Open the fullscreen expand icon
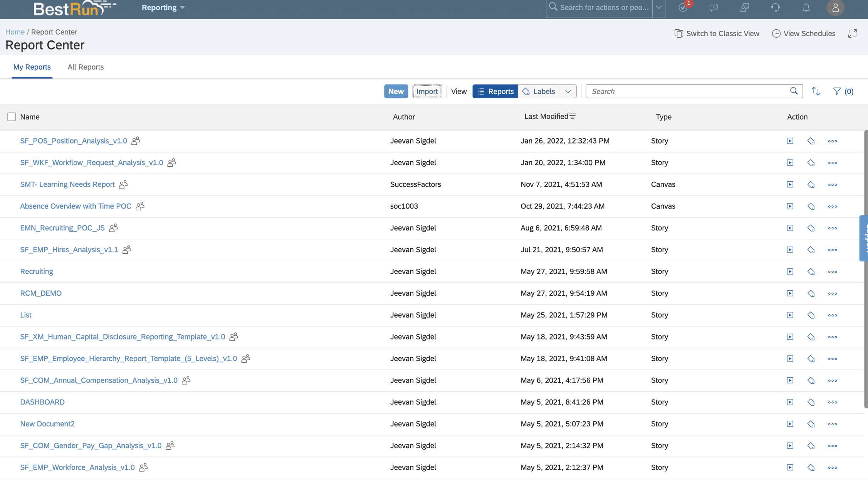Viewport: 868px width, 480px height. (852, 33)
